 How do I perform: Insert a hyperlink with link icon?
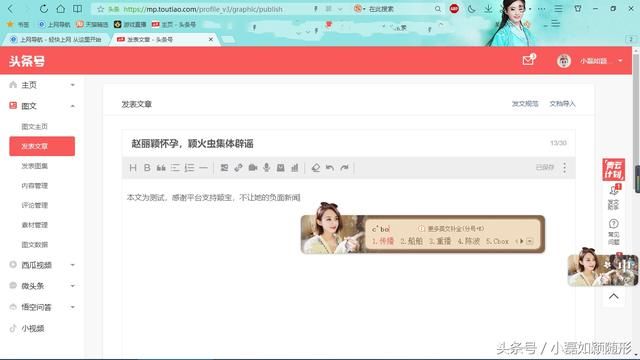coord(238,168)
